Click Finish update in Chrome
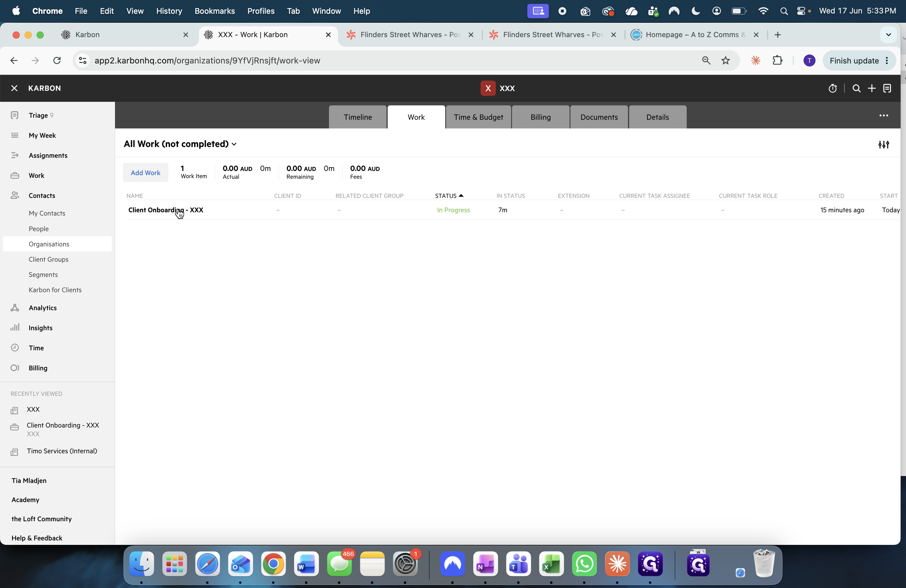 859,60
